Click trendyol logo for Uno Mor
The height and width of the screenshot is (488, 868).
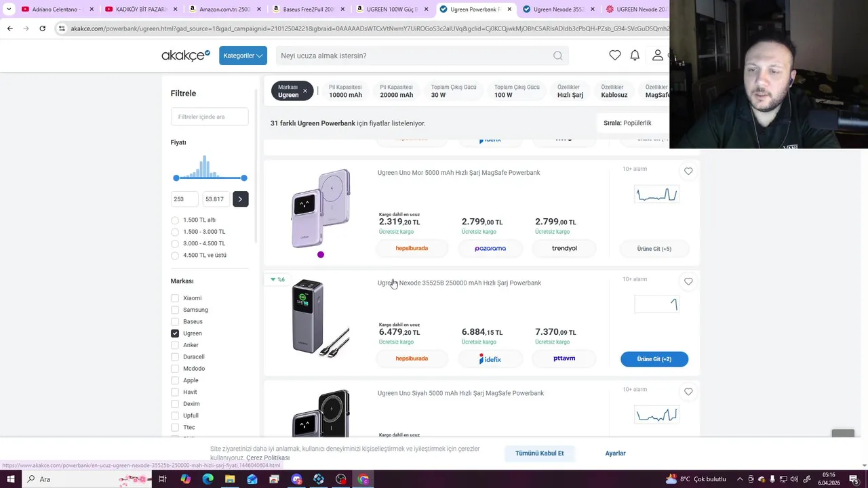point(564,249)
